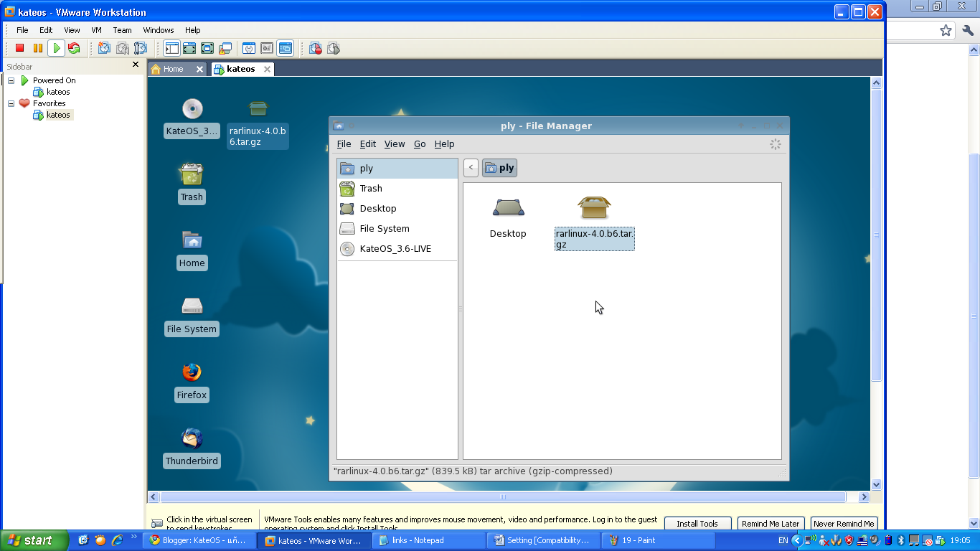Suspend the VM with pause icon

pyautogui.click(x=38, y=48)
